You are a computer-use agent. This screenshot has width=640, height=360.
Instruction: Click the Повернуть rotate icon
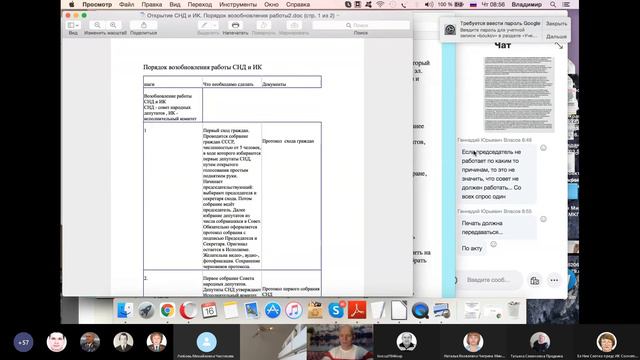tap(263, 25)
